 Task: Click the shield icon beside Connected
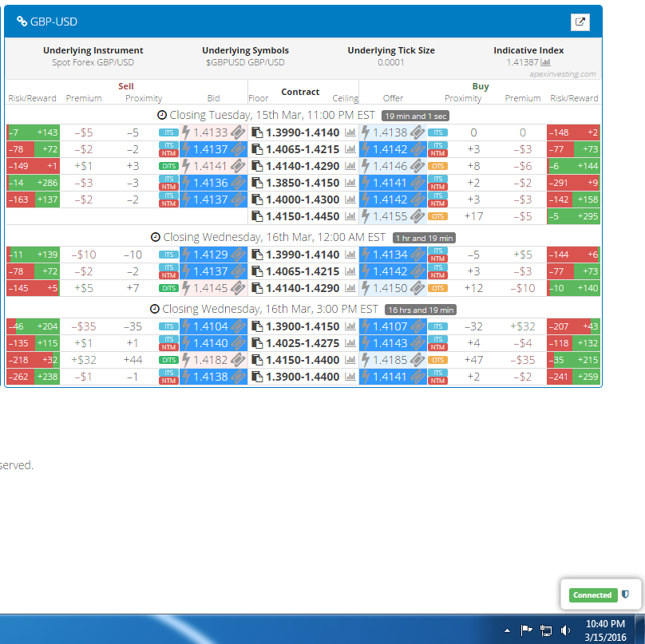coord(625,595)
